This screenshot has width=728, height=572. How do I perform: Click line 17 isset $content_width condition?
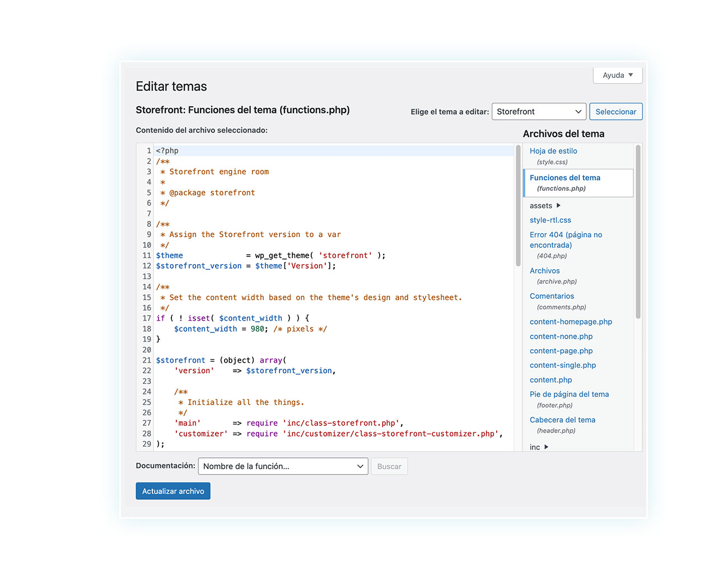[232, 318]
